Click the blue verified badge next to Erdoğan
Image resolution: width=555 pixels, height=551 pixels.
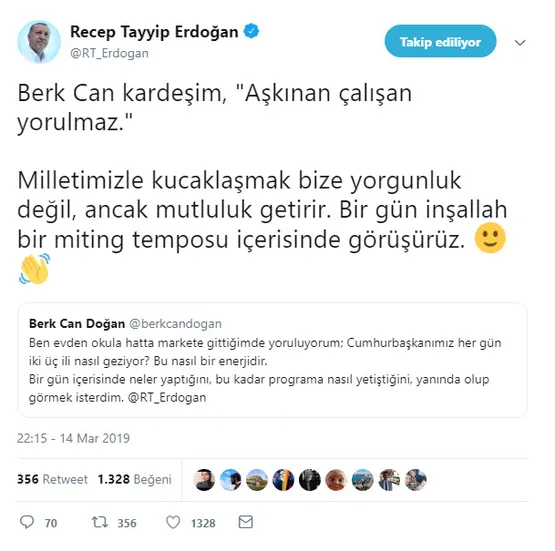[x=251, y=31]
